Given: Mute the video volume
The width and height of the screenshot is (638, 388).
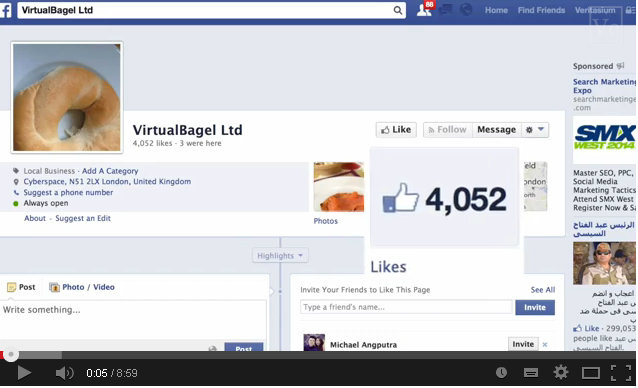Looking at the screenshot, I should pos(64,373).
